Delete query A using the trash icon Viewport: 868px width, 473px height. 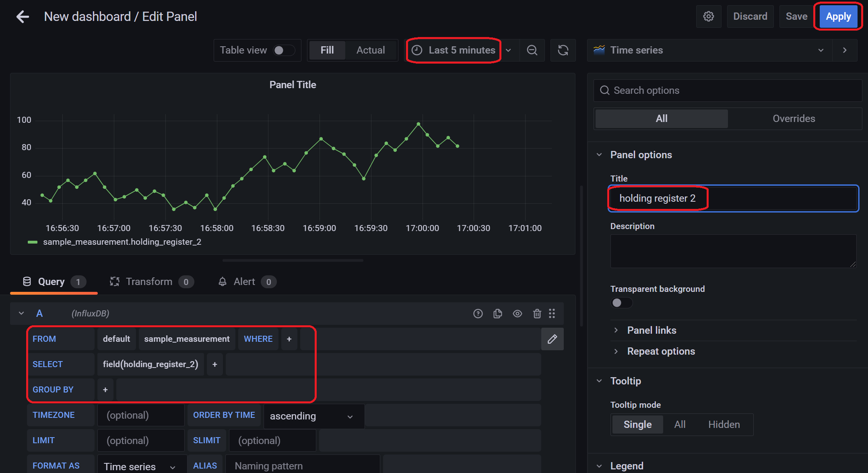537,314
